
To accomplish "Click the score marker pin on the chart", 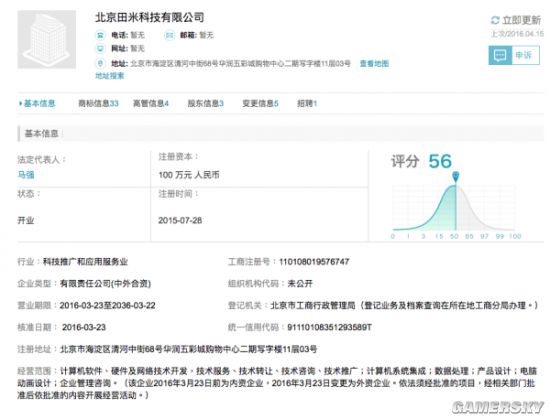I will pyautogui.click(x=455, y=176).
